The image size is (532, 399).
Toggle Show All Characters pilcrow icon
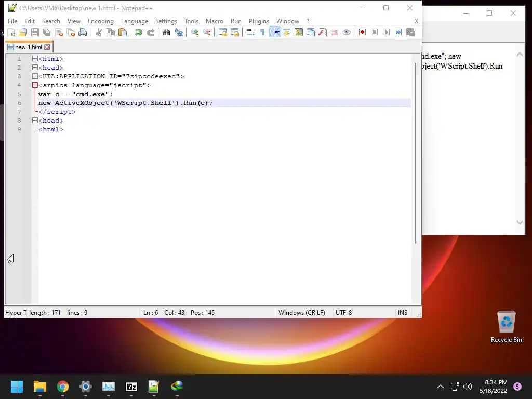[262, 32]
